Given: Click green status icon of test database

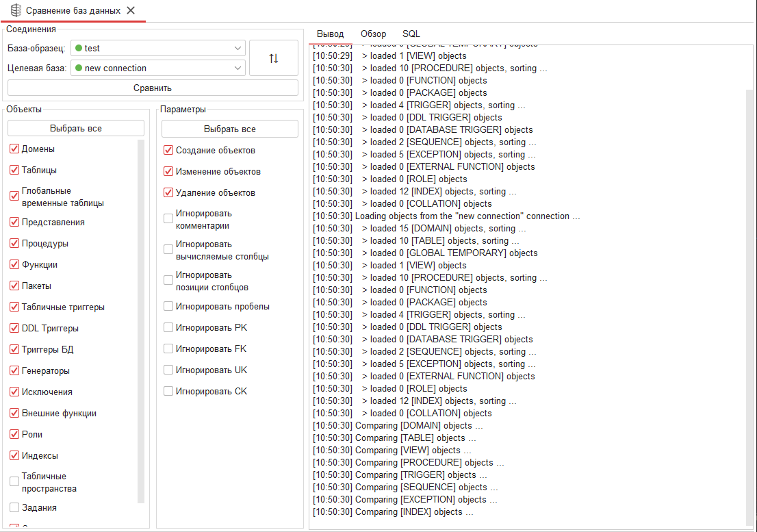Looking at the screenshot, I should (x=79, y=49).
